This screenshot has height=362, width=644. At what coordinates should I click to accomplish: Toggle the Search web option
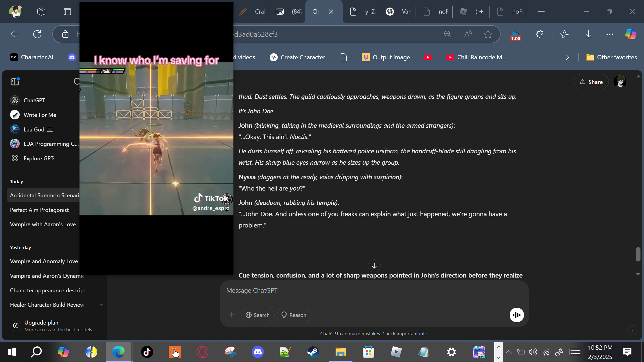[x=258, y=315]
